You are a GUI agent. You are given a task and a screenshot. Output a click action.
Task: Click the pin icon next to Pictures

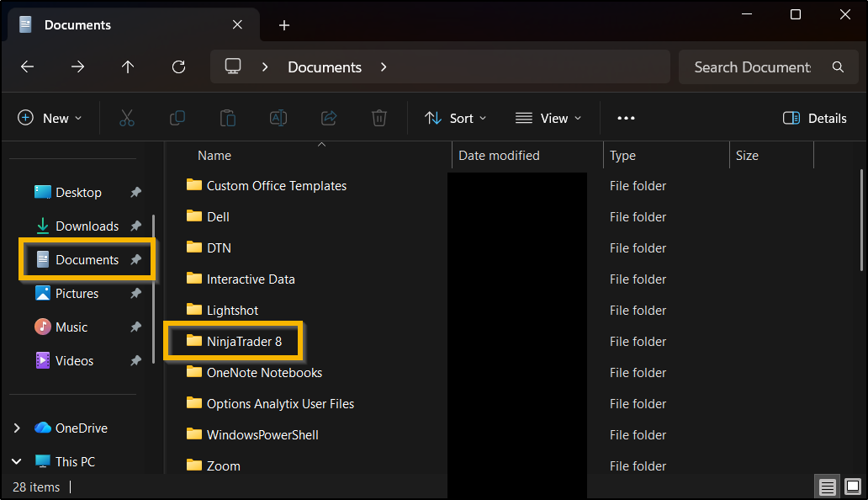(135, 294)
